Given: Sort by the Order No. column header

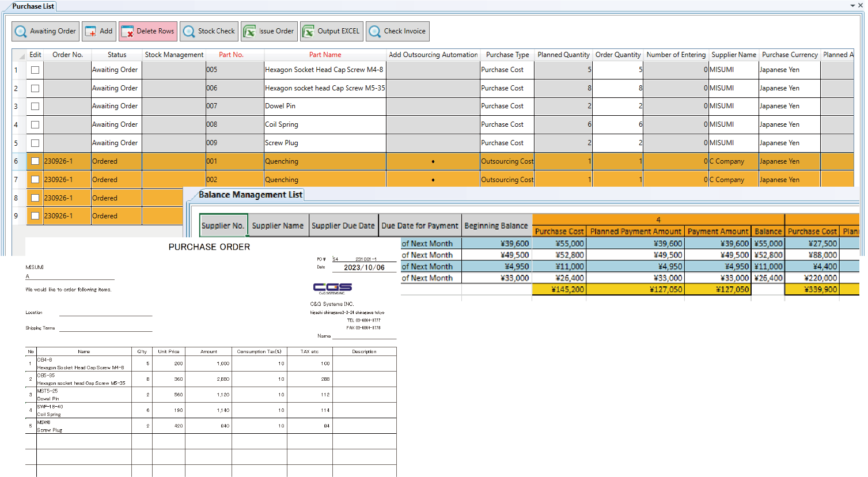Looking at the screenshot, I should click(67, 55).
